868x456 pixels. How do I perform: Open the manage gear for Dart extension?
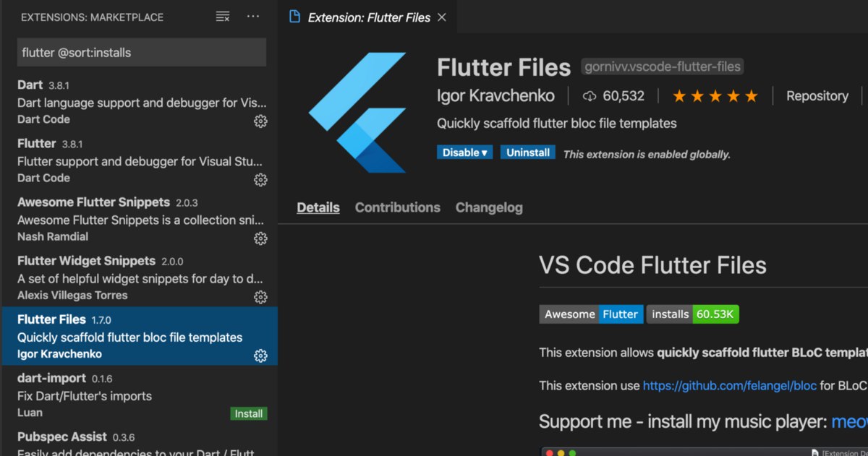[260, 121]
